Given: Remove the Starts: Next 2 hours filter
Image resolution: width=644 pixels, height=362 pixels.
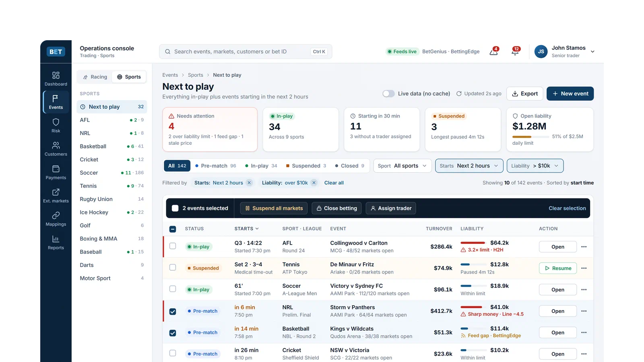Looking at the screenshot, I should (x=249, y=183).
